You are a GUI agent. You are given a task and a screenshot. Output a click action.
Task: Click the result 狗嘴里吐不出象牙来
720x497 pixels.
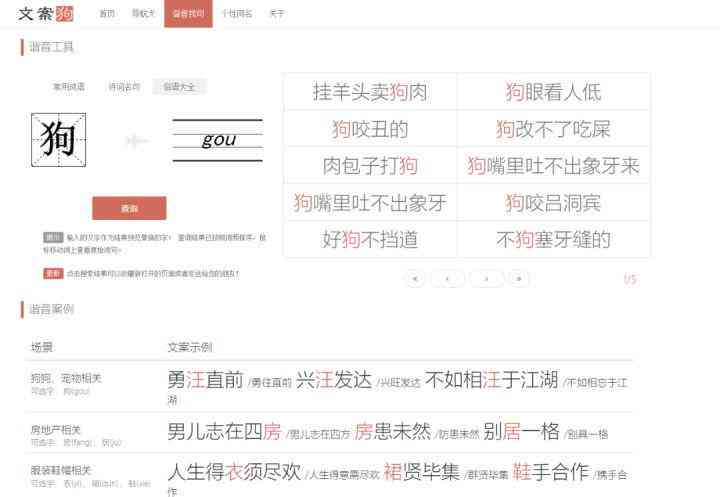(x=553, y=166)
